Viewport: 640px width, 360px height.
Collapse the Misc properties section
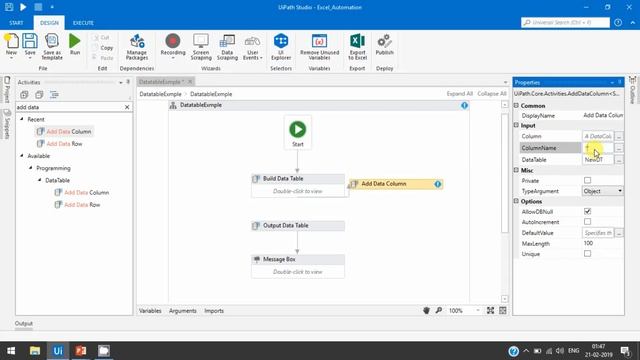pos(516,170)
